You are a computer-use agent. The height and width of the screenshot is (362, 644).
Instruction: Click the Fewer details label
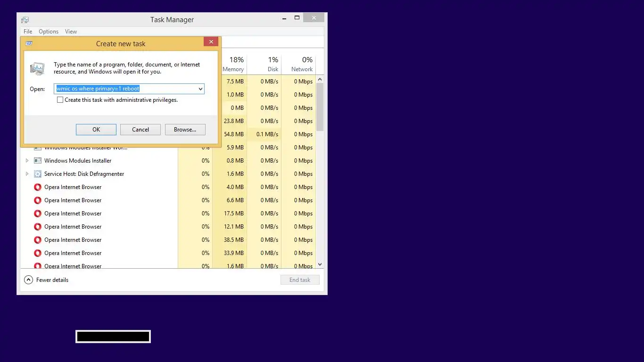(52, 280)
